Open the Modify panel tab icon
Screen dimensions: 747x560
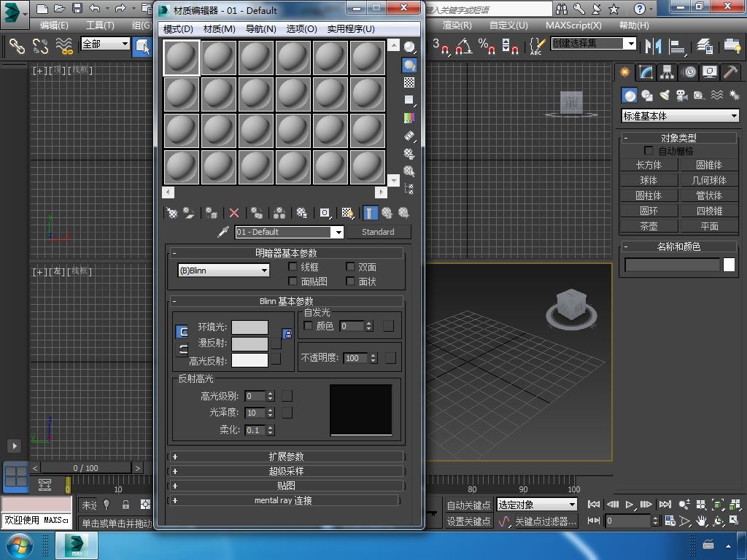[646, 72]
